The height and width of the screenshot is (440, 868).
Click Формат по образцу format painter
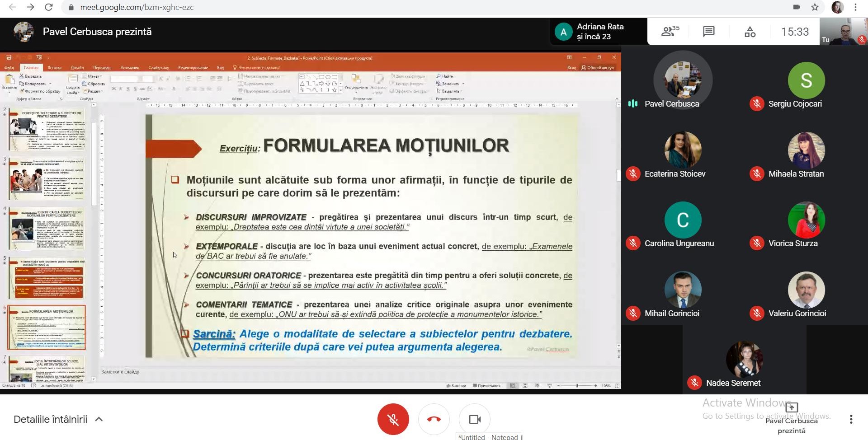pyautogui.click(x=40, y=91)
